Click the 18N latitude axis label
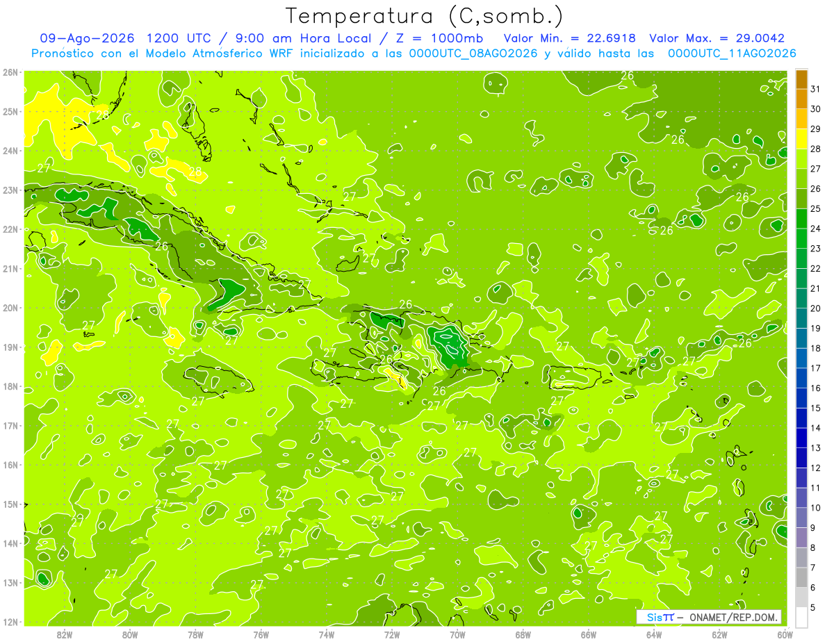 [10, 386]
